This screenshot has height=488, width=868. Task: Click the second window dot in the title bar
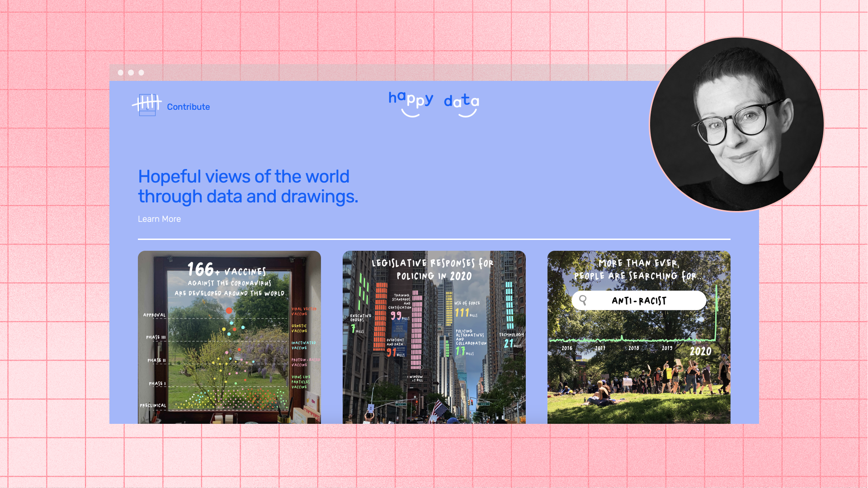(x=131, y=73)
